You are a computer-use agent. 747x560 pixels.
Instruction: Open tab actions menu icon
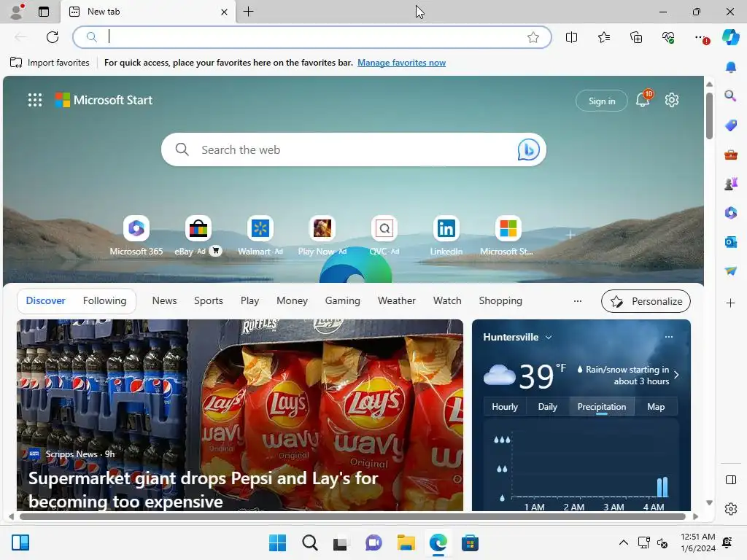pos(43,12)
